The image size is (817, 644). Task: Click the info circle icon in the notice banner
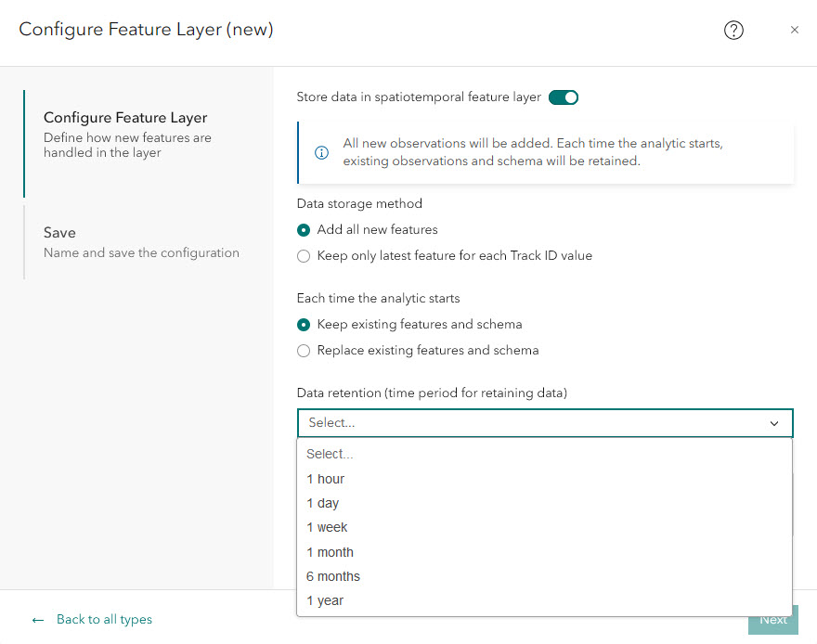[x=321, y=152]
